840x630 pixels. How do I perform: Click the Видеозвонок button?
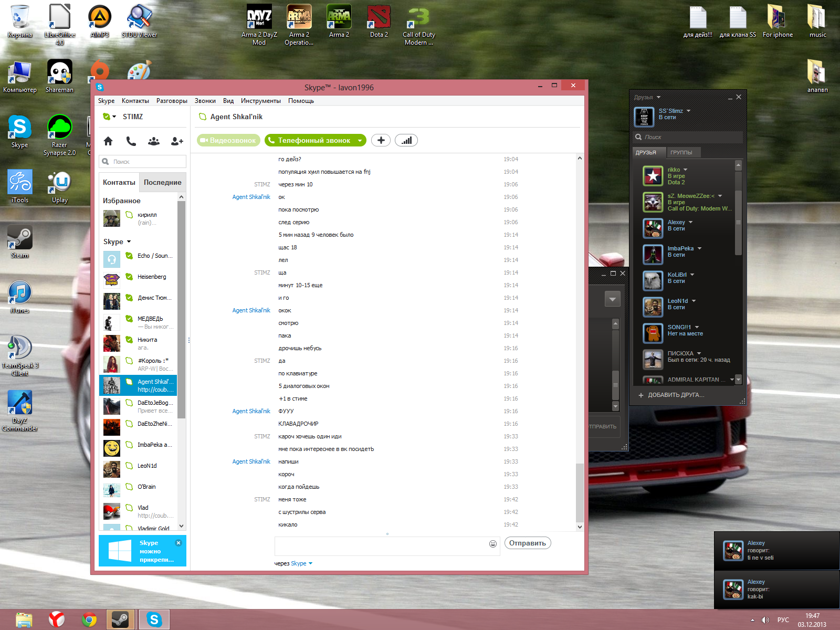[229, 140]
